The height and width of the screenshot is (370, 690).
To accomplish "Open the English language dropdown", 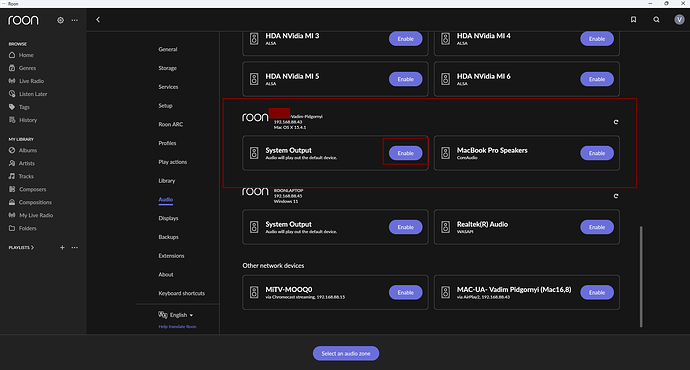I will (x=176, y=315).
